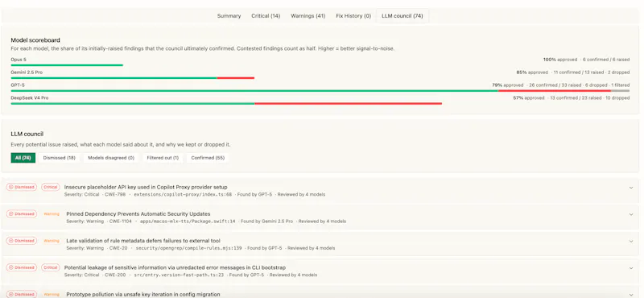644x298 pixels.
Task: Click the CWE-200 identifier
Action: (x=115, y=275)
